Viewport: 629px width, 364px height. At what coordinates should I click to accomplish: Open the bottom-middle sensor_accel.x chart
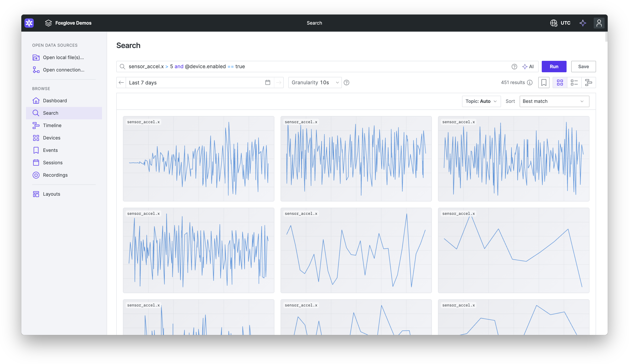click(356, 317)
